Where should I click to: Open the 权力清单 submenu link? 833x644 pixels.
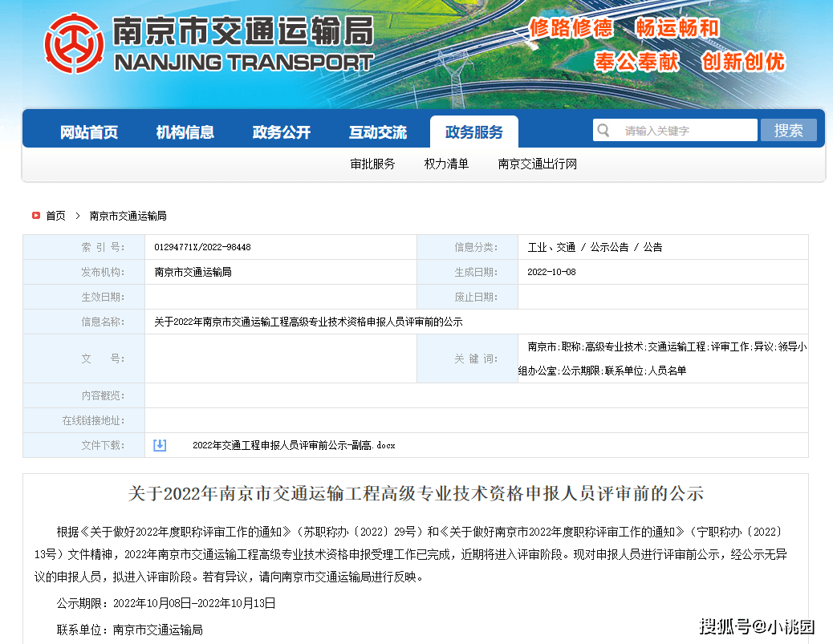click(446, 164)
